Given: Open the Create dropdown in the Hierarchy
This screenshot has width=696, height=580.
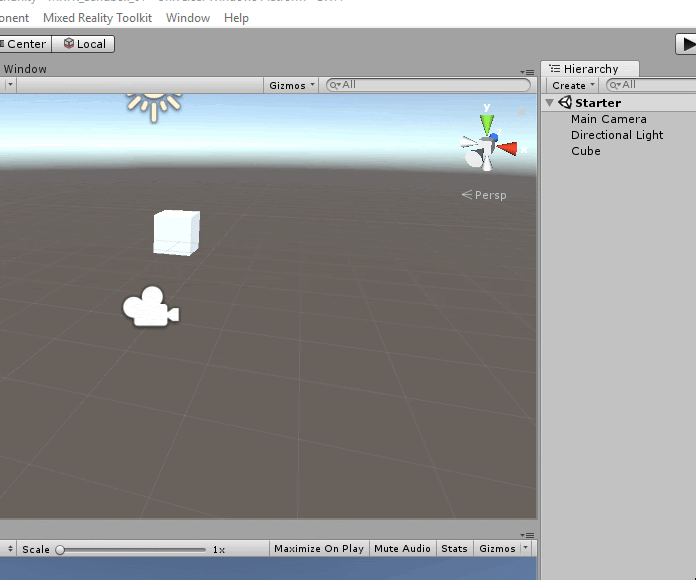Looking at the screenshot, I should (x=573, y=85).
